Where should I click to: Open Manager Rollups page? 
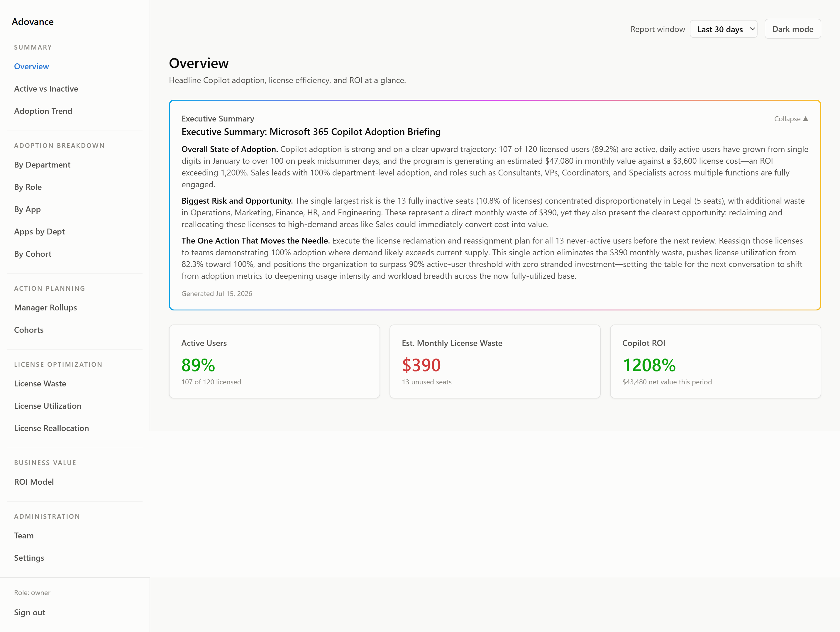click(x=45, y=308)
